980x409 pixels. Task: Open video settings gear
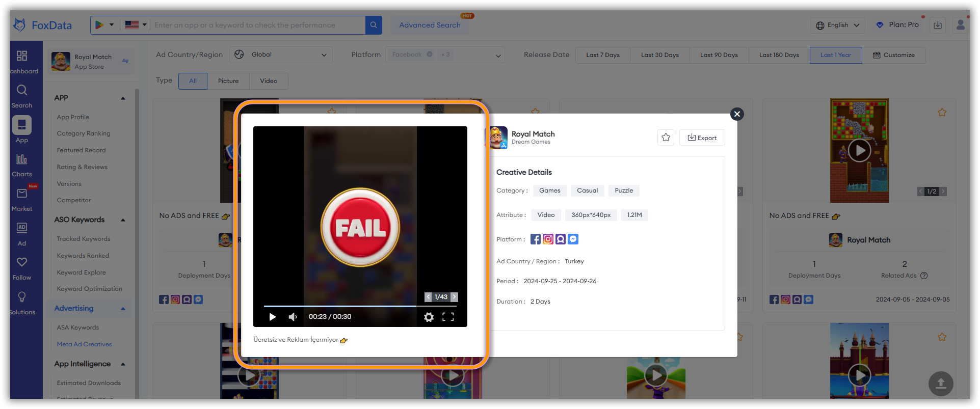click(x=429, y=317)
